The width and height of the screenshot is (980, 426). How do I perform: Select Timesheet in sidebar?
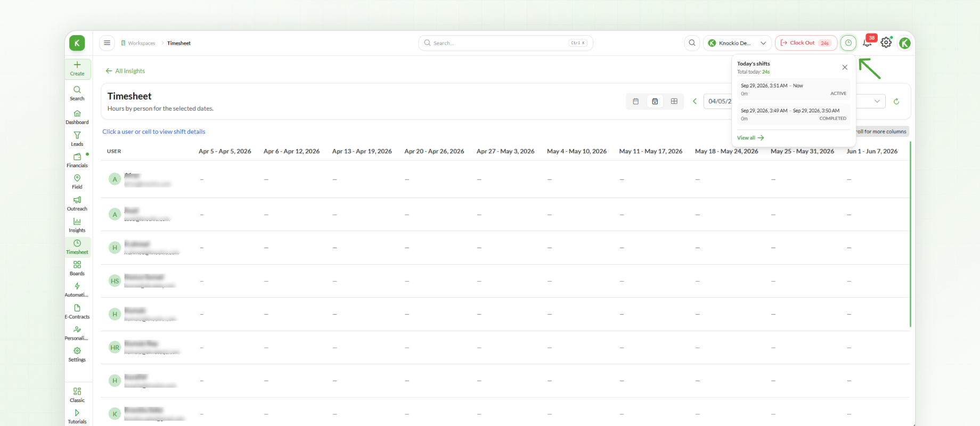click(x=77, y=247)
